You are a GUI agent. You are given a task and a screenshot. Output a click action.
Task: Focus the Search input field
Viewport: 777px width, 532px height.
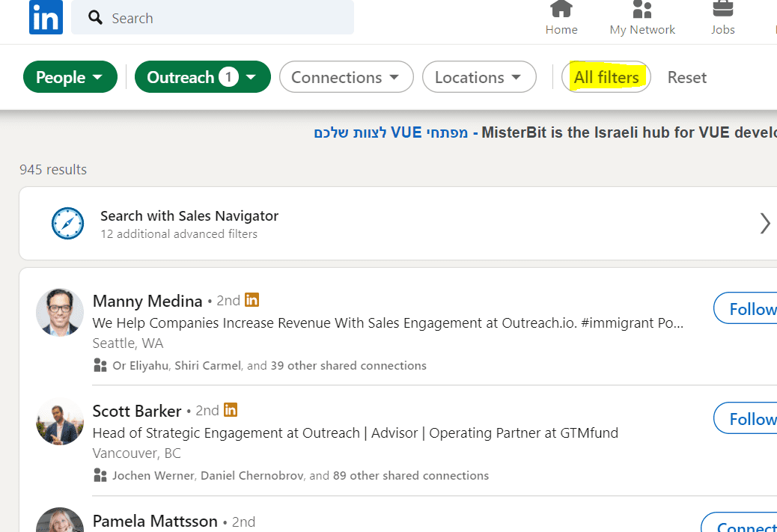[213, 17]
